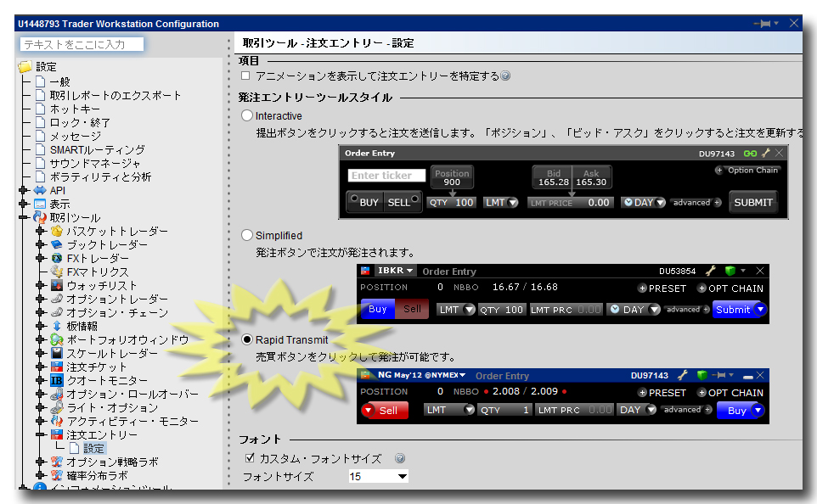Click the スケールトレーダー icon
The image size is (817, 504).
pos(57,353)
